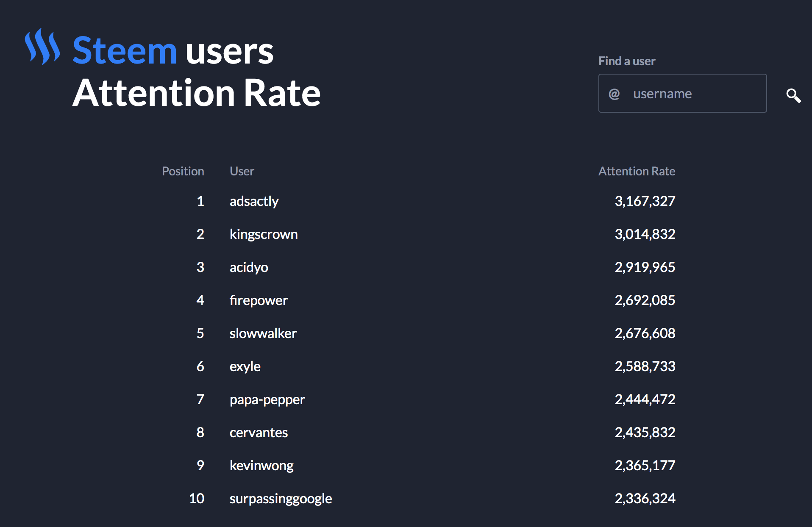812x527 pixels.
Task: Click position number 3 for acidyo
Action: click(200, 267)
